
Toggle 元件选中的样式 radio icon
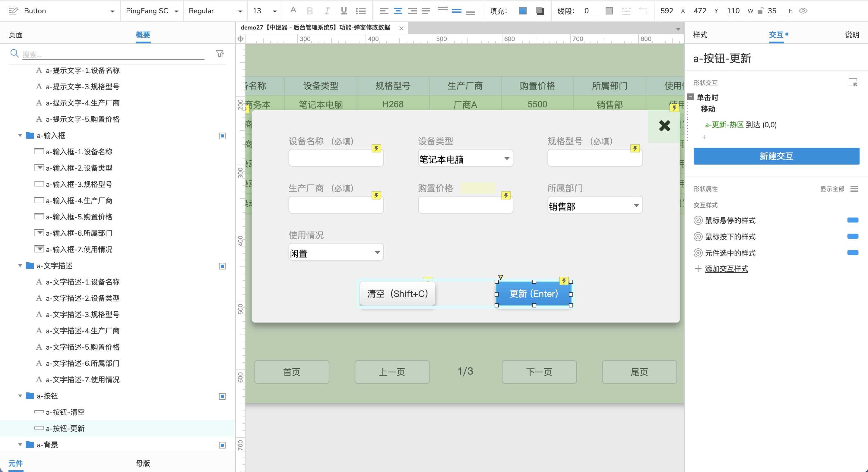point(698,253)
